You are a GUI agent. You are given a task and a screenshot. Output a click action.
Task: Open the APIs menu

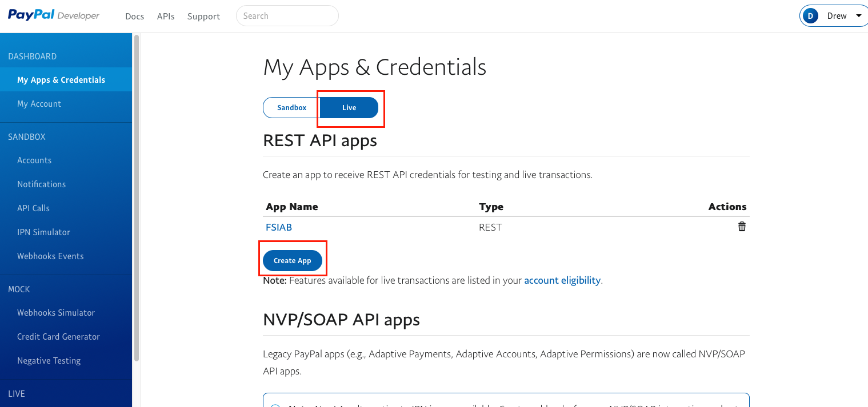[166, 16]
